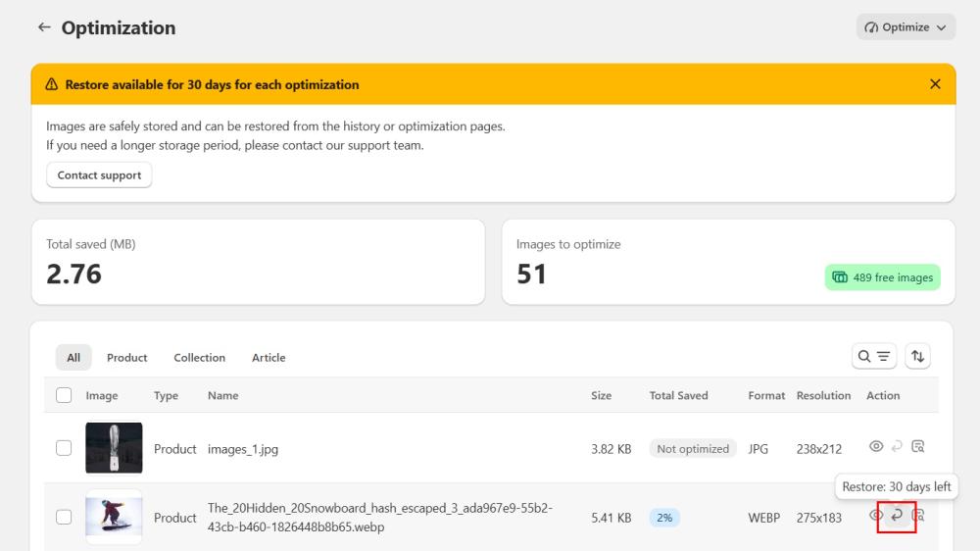This screenshot has height=551, width=980.
Task: Open the Article tab
Action: [x=269, y=358]
